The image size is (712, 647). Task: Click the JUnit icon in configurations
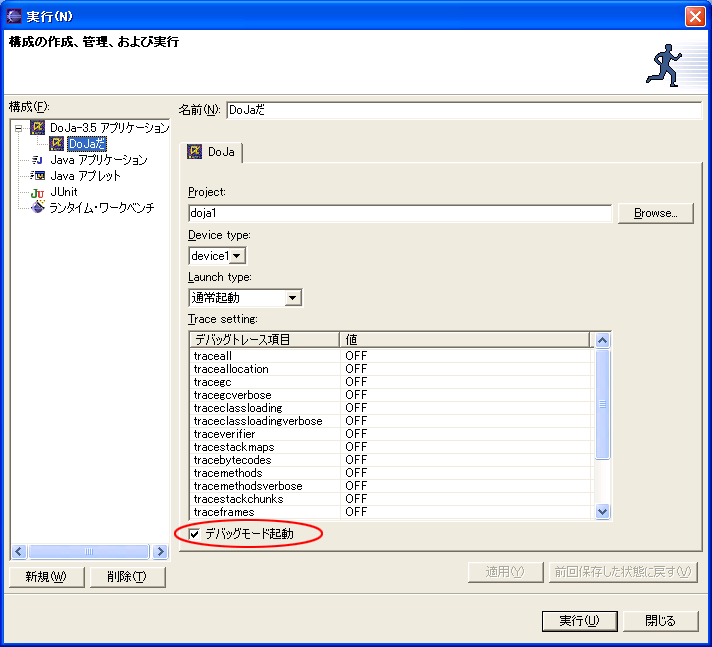[x=37, y=193]
